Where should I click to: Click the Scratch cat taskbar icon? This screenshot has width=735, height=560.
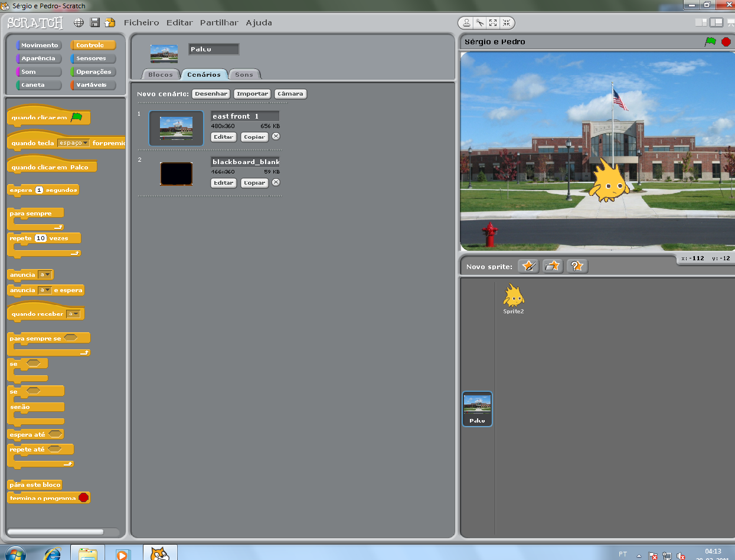[x=159, y=553]
